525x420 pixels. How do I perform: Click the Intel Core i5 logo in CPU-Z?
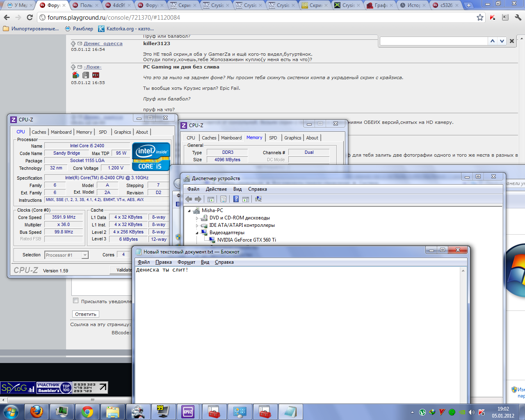[151, 156]
